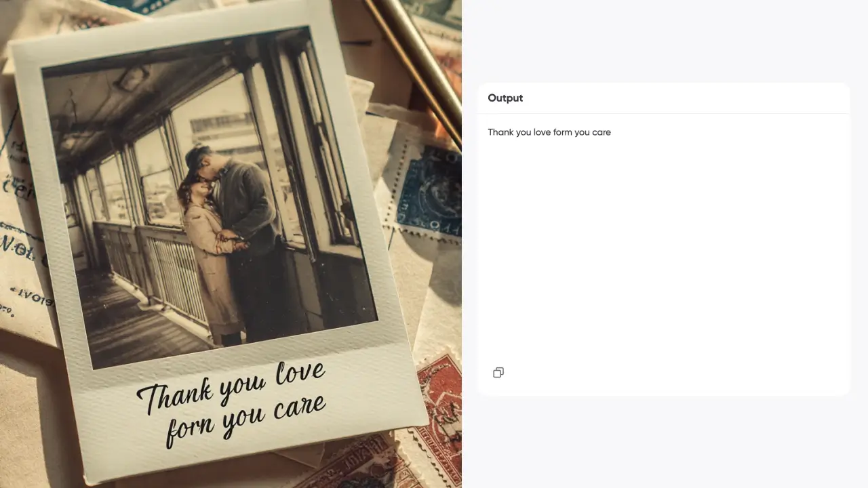Click the extracted text 'Thank you love form you care'
Screen dimensions: 868x488
click(549, 132)
